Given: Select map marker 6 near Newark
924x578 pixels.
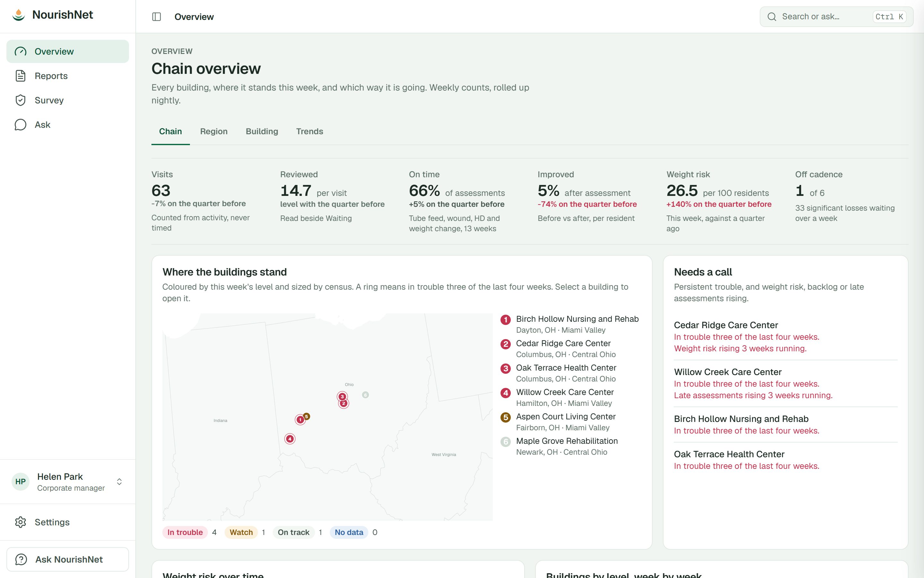Looking at the screenshot, I should click(x=365, y=395).
